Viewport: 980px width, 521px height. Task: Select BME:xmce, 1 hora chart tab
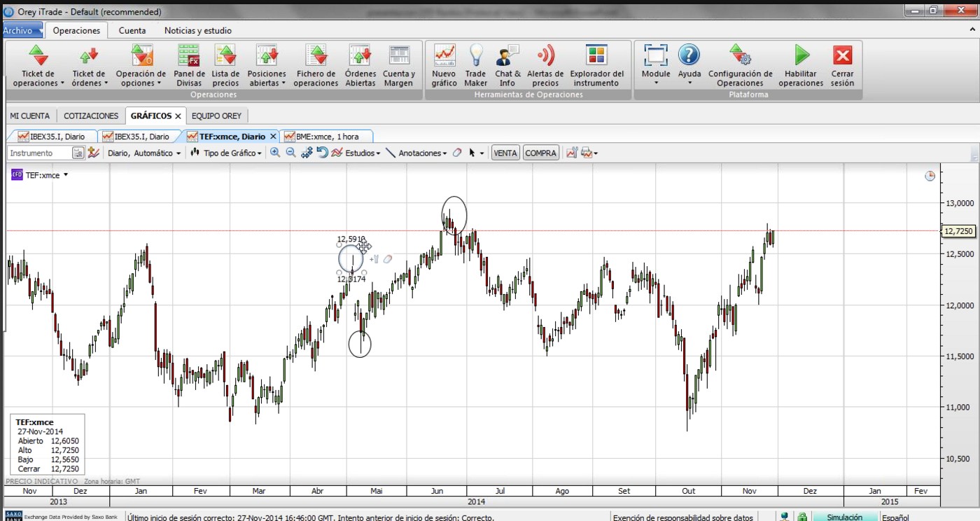(326, 137)
